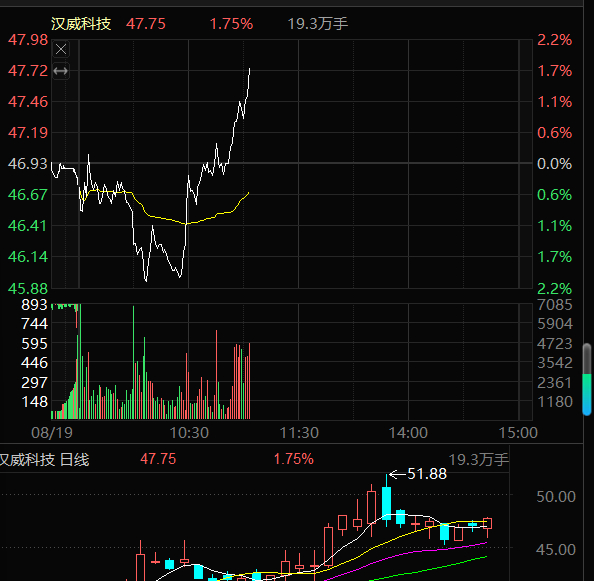Click the 7085 volume axis label

tap(555, 305)
